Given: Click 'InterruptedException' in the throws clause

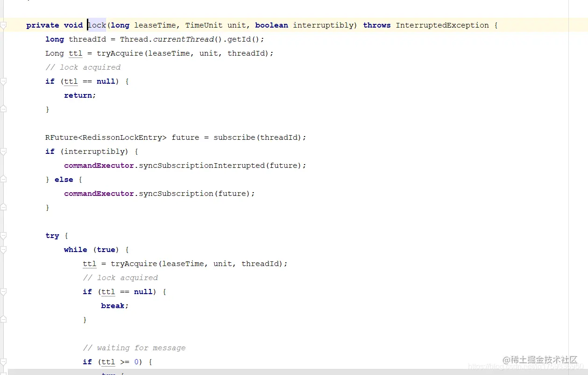Looking at the screenshot, I should click(442, 25).
